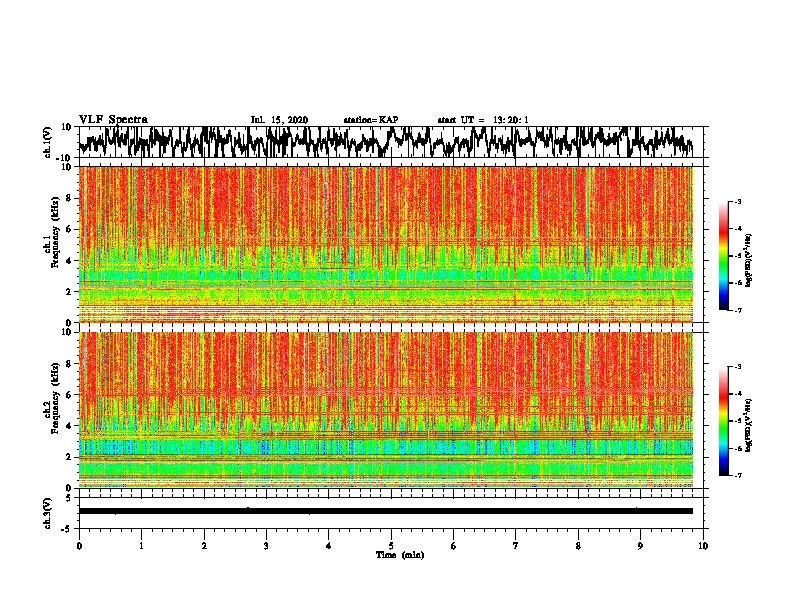
Task: Click the 'VLF Spectra' title text
Action: tap(113, 119)
